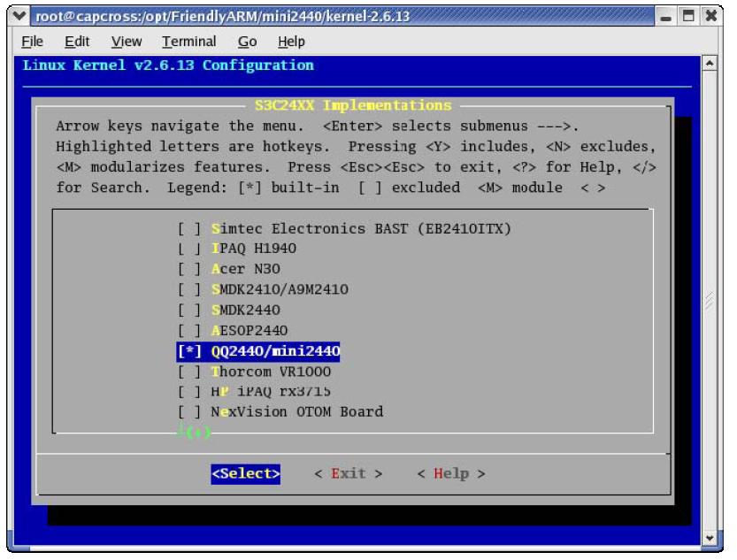737x560 pixels.
Task: Toggle IPAQ H1940 checkbox
Action: point(189,249)
